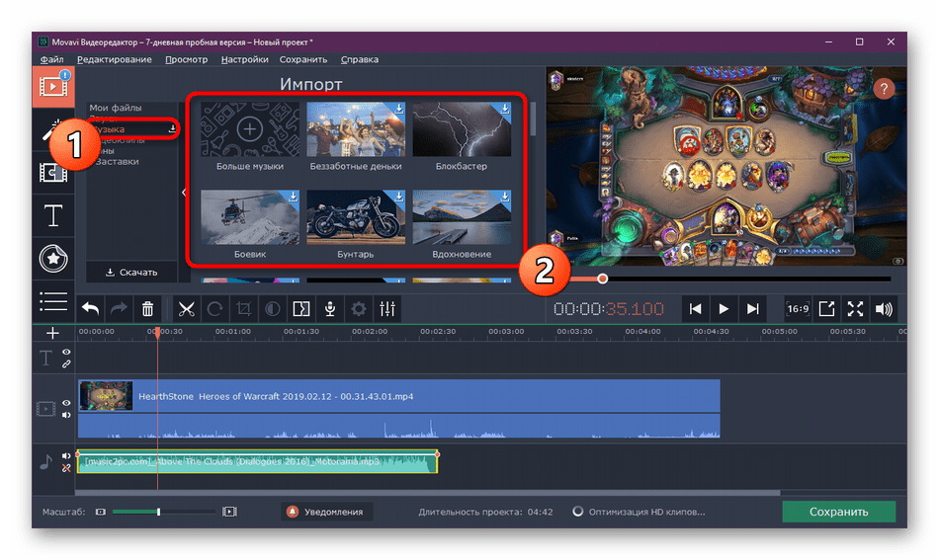Viewport: 939px width, 560px height.
Task: Open the Редактирование menu
Action: click(x=115, y=59)
